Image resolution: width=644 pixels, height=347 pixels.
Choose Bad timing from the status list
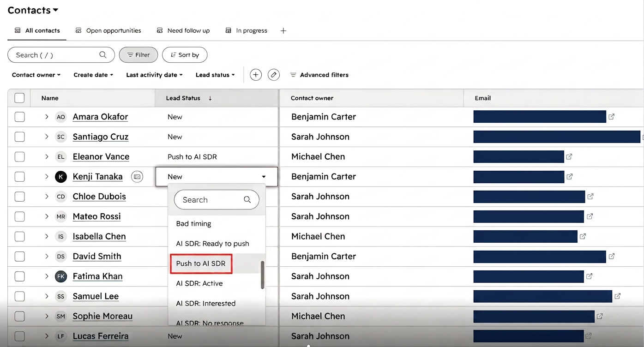tap(193, 224)
